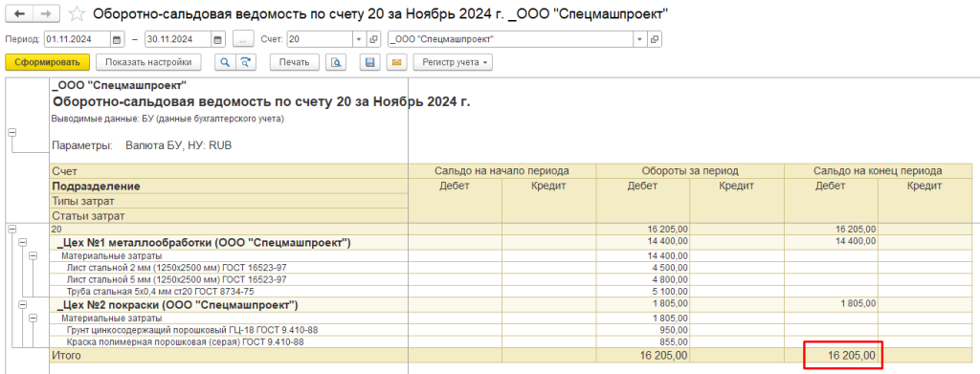The width and height of the screenshot is (980, 374).
Task: Click header Обороты за период
Action: coord(690,170)
